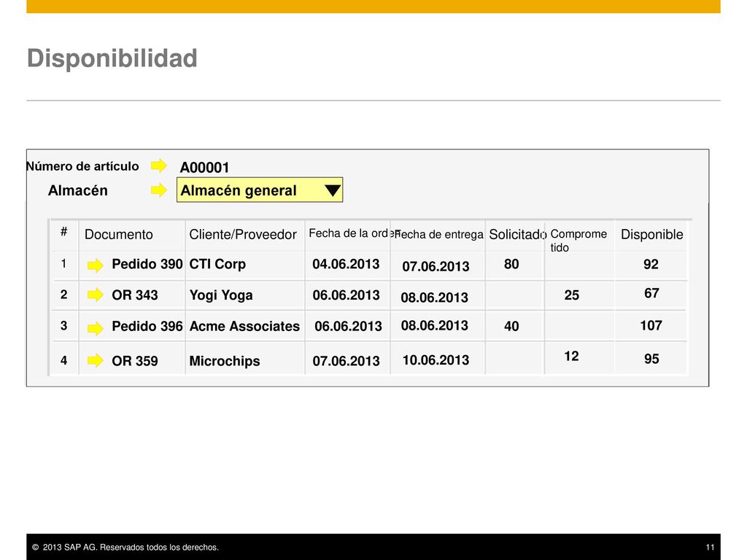Viewport: 747px width, 560px height.
Task: Click the Número de artículo label
Action: 82,166
